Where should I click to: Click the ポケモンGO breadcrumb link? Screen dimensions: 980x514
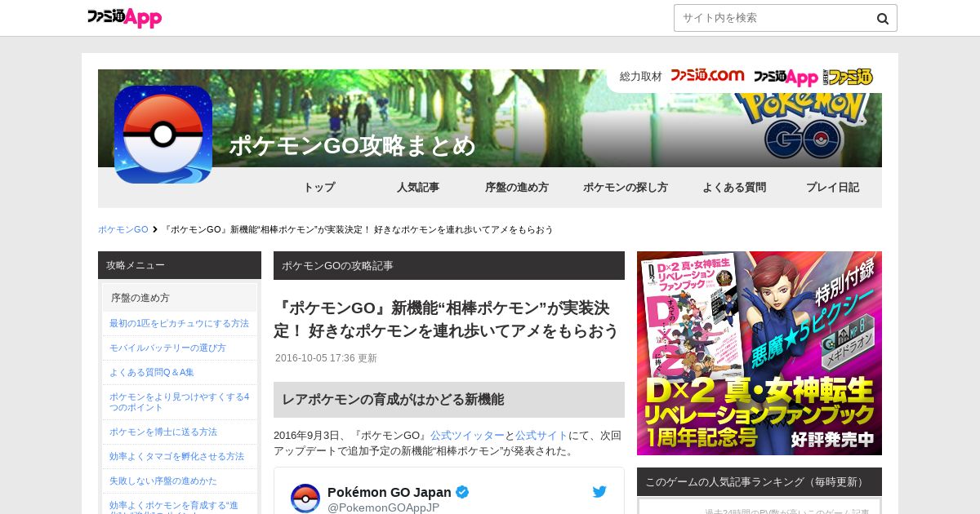(123, 229)
